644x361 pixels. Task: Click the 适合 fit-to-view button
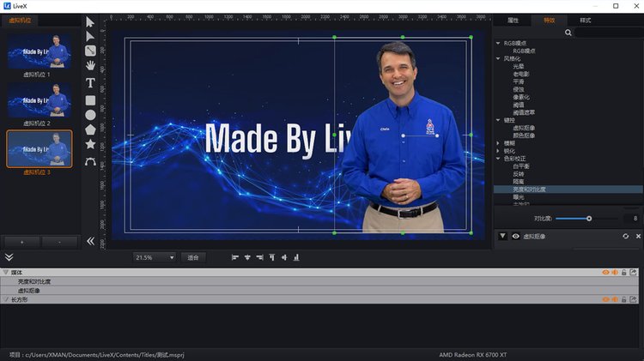coord(193,256)
